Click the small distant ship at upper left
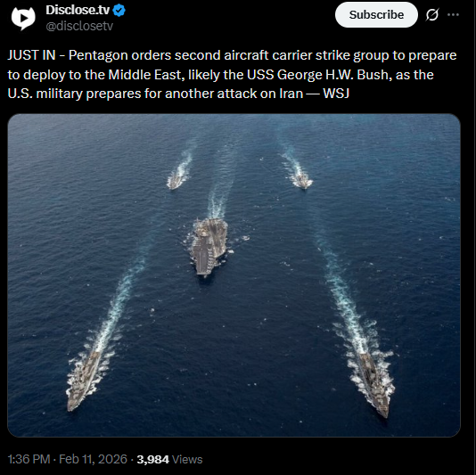 pos(175,182)
